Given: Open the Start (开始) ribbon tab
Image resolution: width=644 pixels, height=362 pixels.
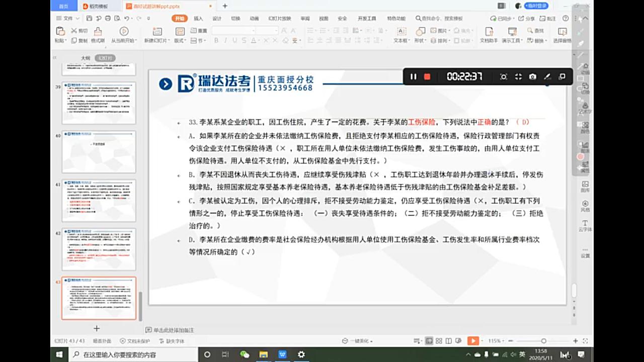Looking at the screenshot, I should 179,18.
